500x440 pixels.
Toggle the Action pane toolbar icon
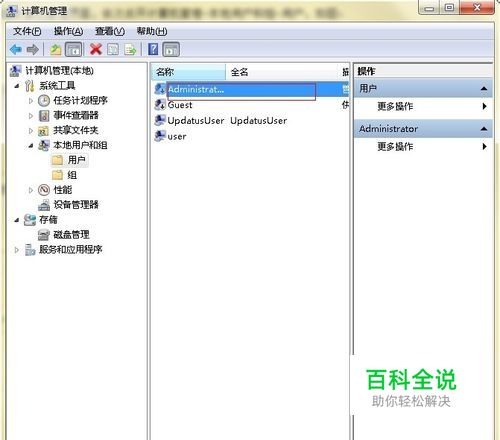click(171, 50)
